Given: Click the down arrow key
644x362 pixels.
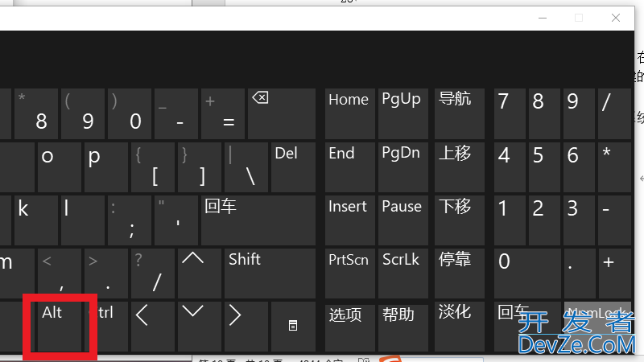Looking at the screenshot, I should tap(200, 327).
